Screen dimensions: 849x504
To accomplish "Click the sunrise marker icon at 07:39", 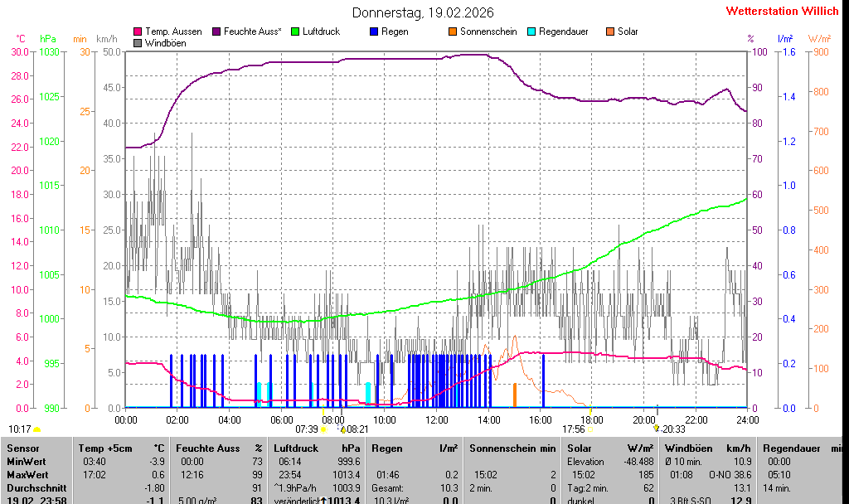I will [x=323, y=430].
